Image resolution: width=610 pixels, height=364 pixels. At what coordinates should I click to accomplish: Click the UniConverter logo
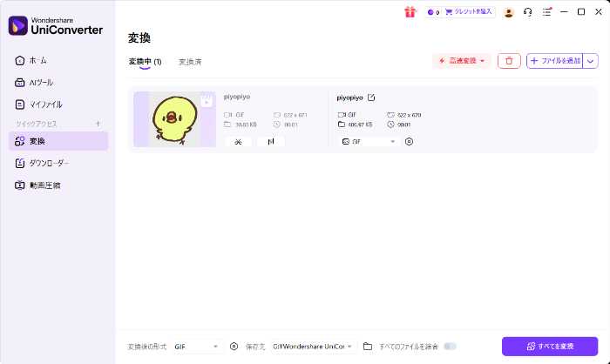tap(56, 25)
